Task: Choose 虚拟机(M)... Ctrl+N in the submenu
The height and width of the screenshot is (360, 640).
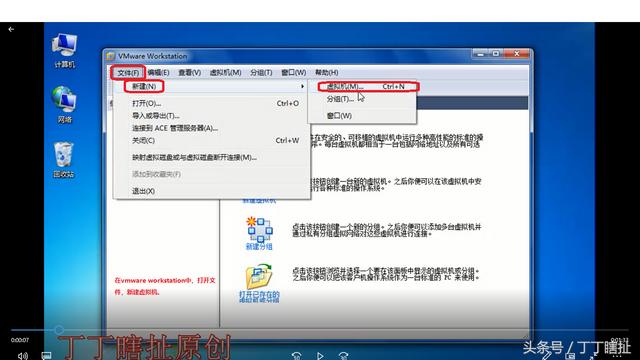Action: (362, 87)
